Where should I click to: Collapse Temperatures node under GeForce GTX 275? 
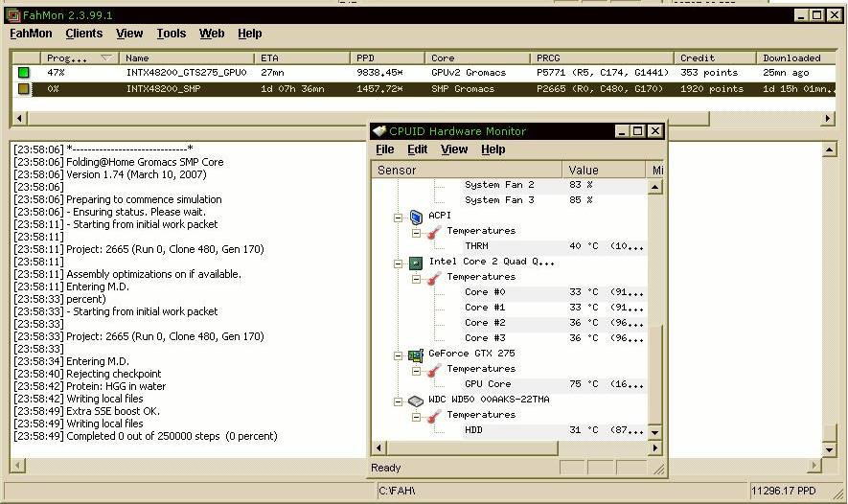416,371
